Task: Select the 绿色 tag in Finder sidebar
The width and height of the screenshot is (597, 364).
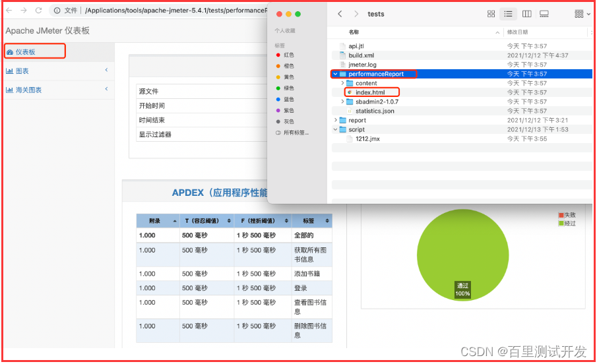Action: click(285, 88)
